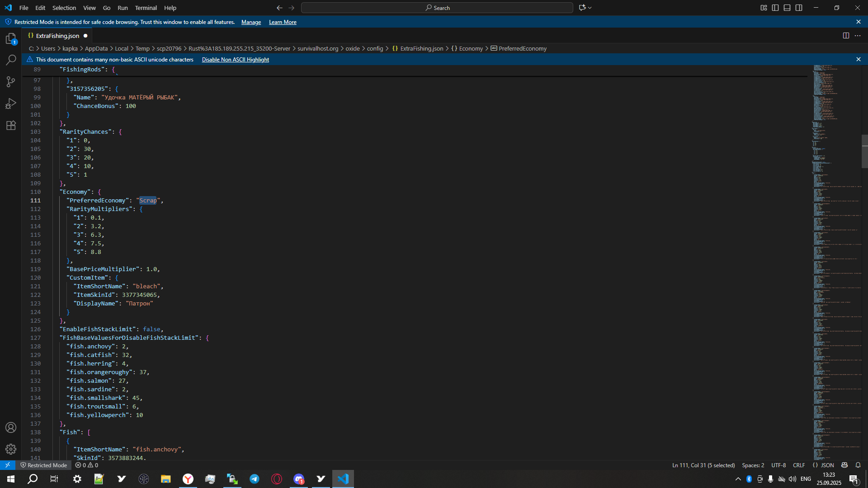Screen dimensions: 868x488
Task: Split the editor to the right
Action: [x=846, y=36]
